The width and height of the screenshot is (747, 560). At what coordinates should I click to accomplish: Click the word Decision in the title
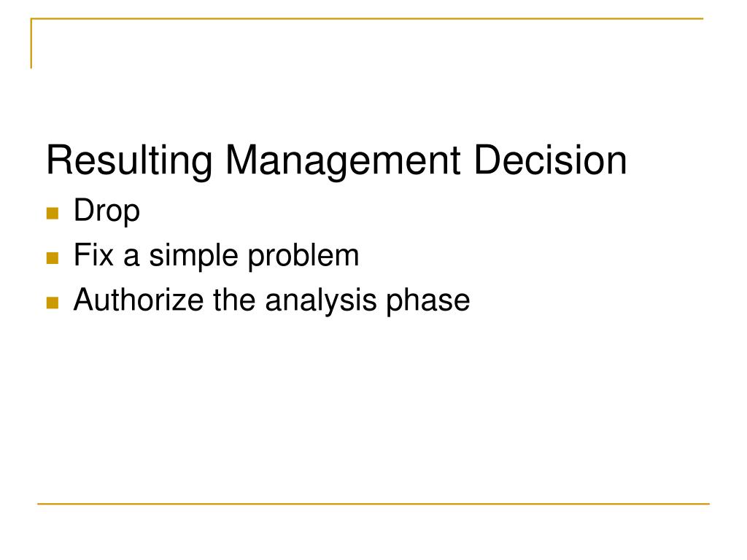tap(550, 160)
